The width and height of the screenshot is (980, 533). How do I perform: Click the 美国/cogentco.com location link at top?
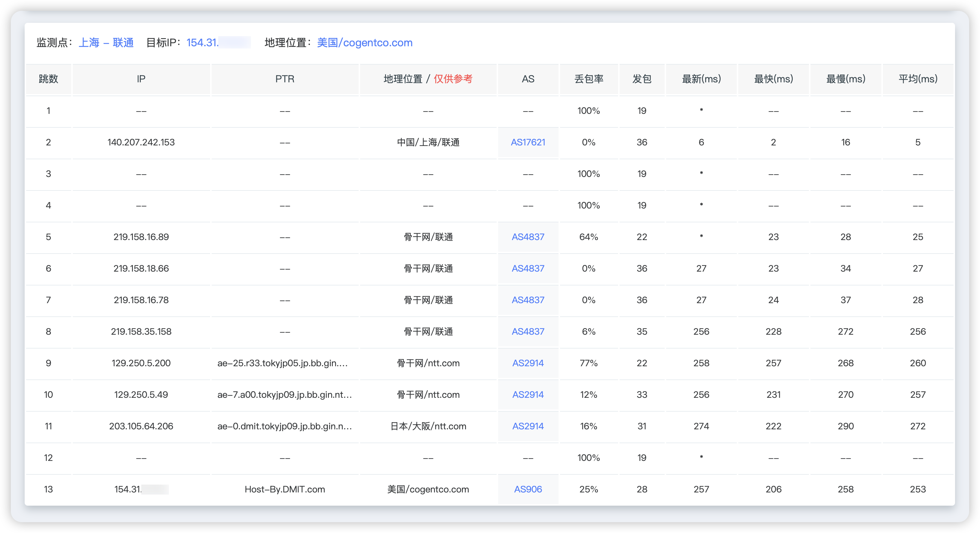pyautogui.click(x=364, y=43)
